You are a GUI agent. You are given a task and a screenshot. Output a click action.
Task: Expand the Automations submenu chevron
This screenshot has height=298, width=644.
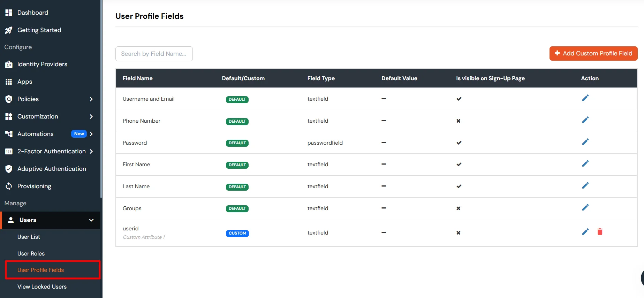[x=91, y=134]
